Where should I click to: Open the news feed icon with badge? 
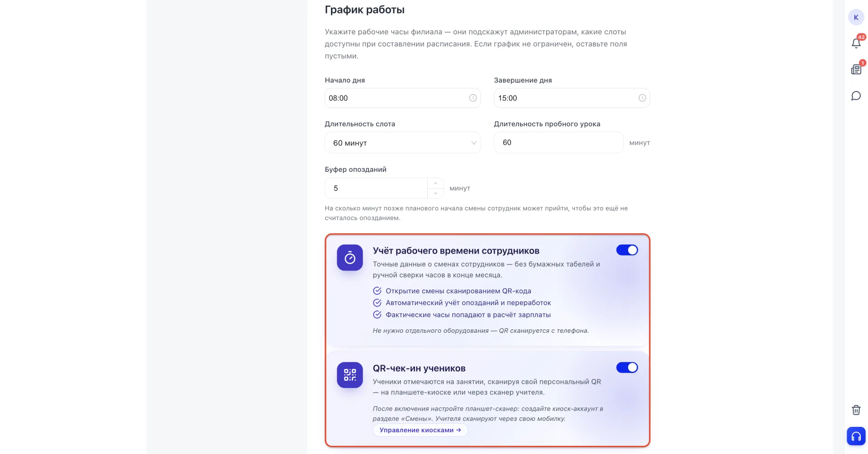[x=856, y=69]
